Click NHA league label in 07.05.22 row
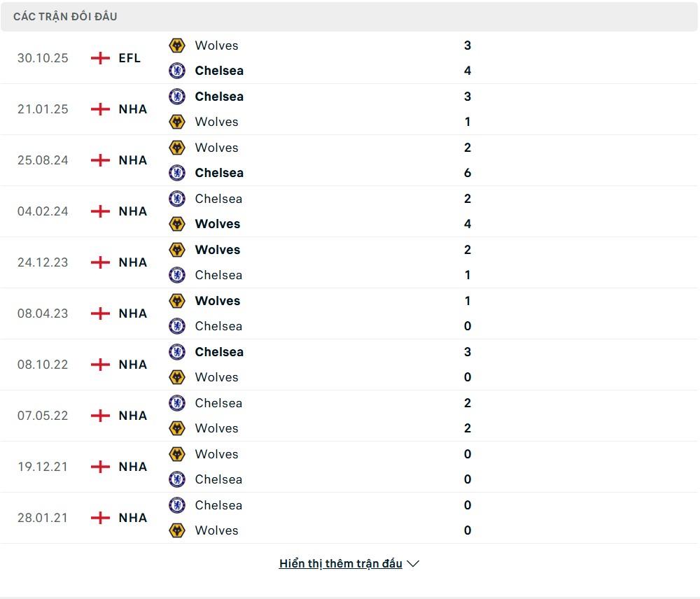The height and width of the screenshot is (599, 700). [133, 416]
